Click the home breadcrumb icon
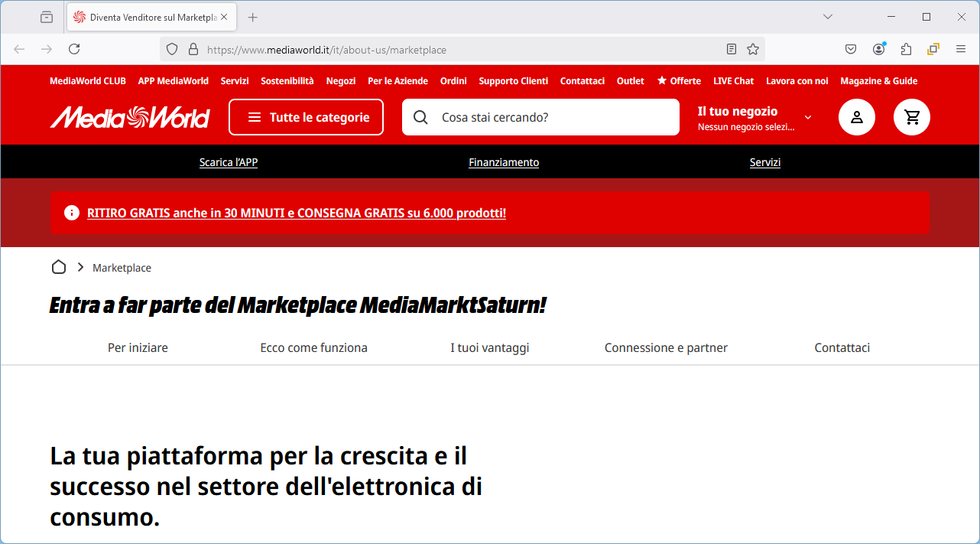The height and width of the screenshot is (544, 980). [59, 267]
